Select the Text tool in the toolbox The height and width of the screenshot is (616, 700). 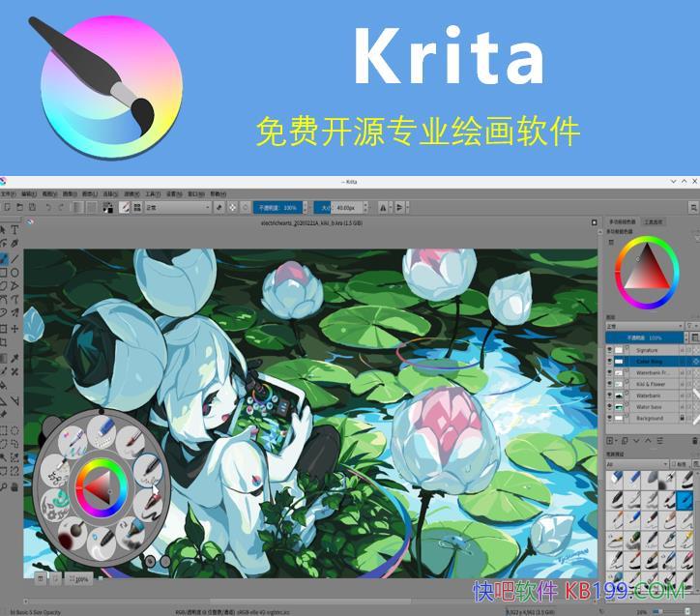coord(15,230)
